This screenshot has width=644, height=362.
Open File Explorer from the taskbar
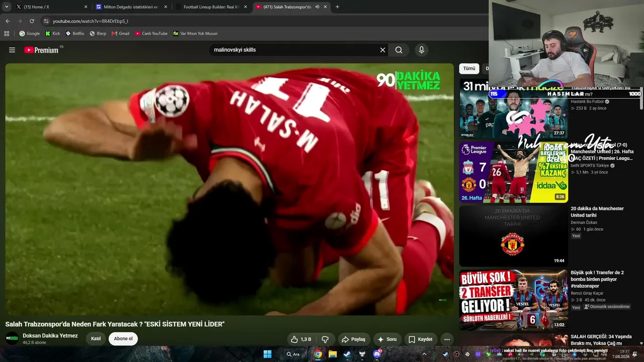coord(333,354)
